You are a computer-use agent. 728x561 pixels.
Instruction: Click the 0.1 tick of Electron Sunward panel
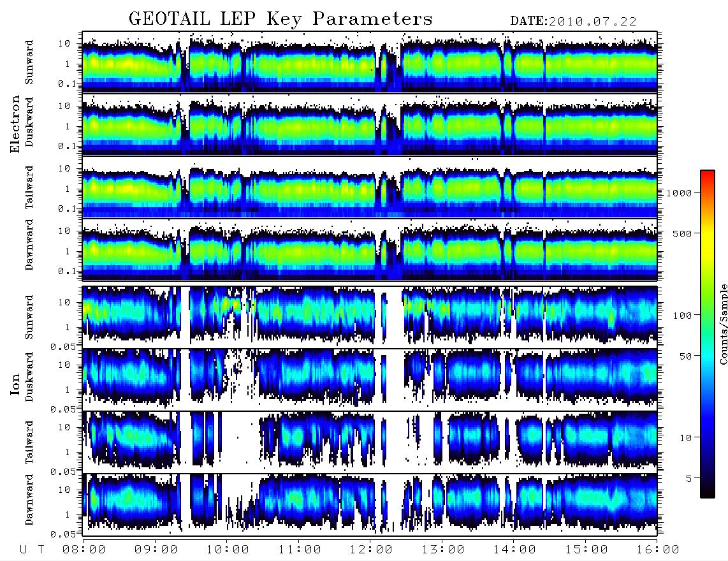(x=68, y=84)
